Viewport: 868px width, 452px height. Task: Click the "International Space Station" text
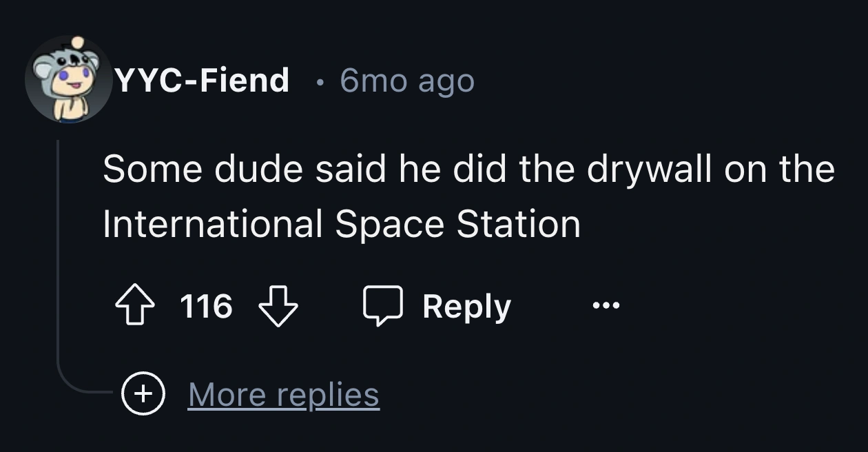click(342, 223)
